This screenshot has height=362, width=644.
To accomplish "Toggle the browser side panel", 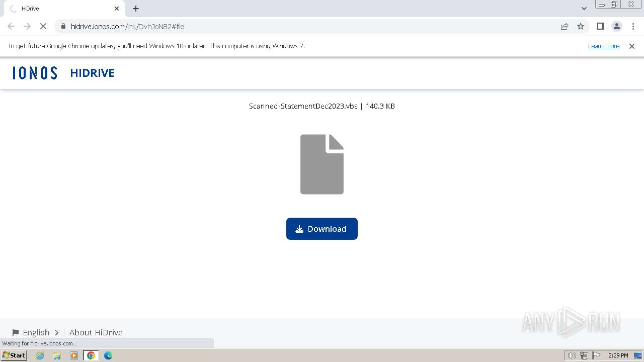I will click(600, 26).
